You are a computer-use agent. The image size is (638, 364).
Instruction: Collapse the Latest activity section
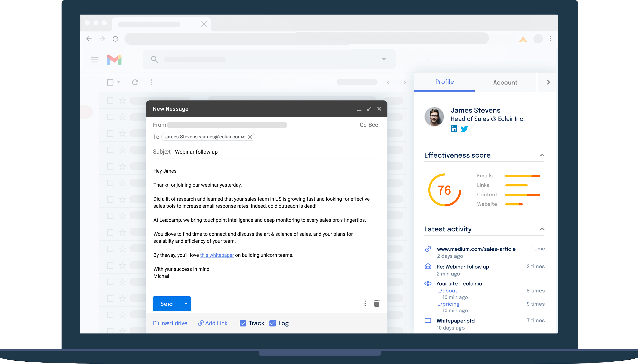coord(542,229)
